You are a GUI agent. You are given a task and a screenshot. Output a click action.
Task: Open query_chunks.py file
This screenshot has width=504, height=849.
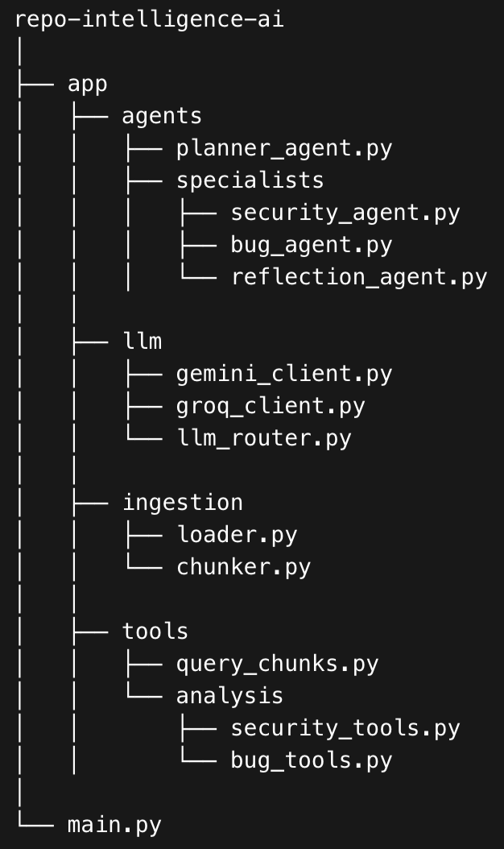tap(277, 664)
